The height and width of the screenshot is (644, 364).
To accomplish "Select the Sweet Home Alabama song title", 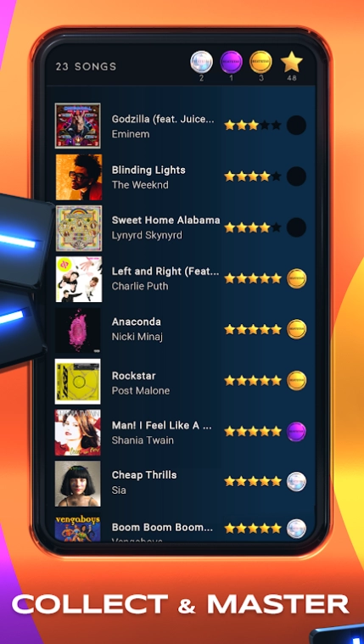I will [x=166, y=220].
